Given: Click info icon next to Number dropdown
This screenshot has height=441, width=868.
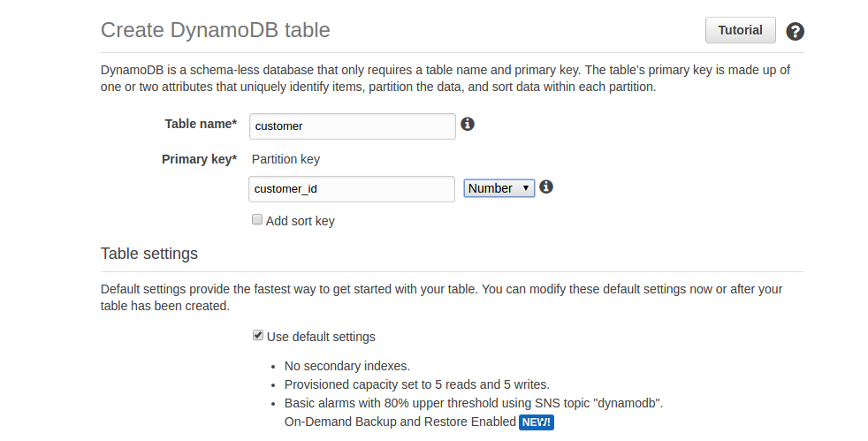Looking at the screenshot, I should point(546,186).
